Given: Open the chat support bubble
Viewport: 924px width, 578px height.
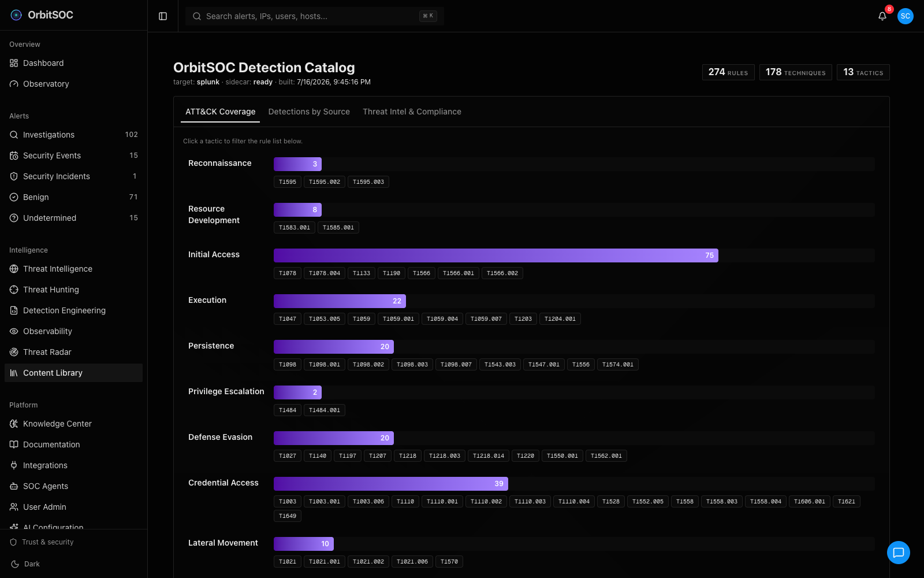Looking at the screenshot, I should 899,553.
